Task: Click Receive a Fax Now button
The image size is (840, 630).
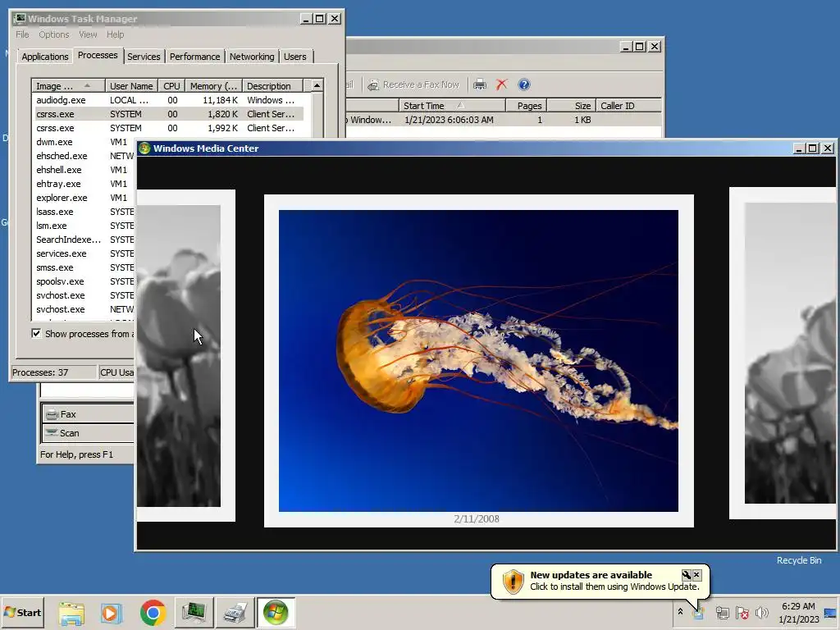Action: point(413,84)
